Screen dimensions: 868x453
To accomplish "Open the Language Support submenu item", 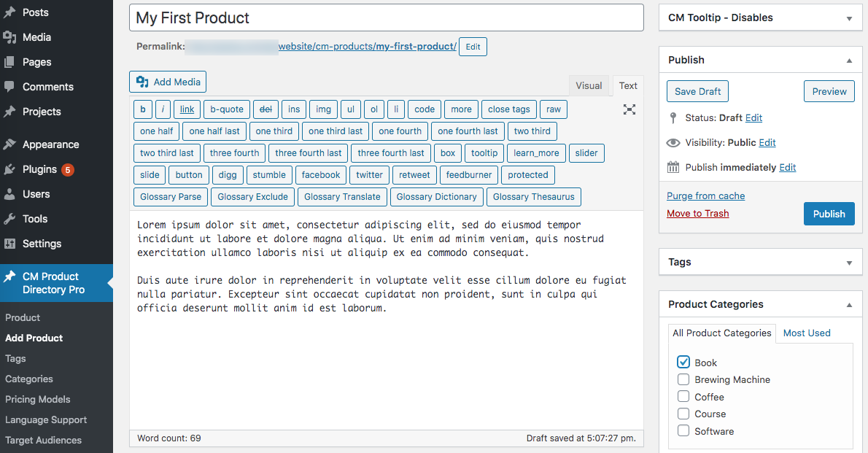I will point(46,419).
